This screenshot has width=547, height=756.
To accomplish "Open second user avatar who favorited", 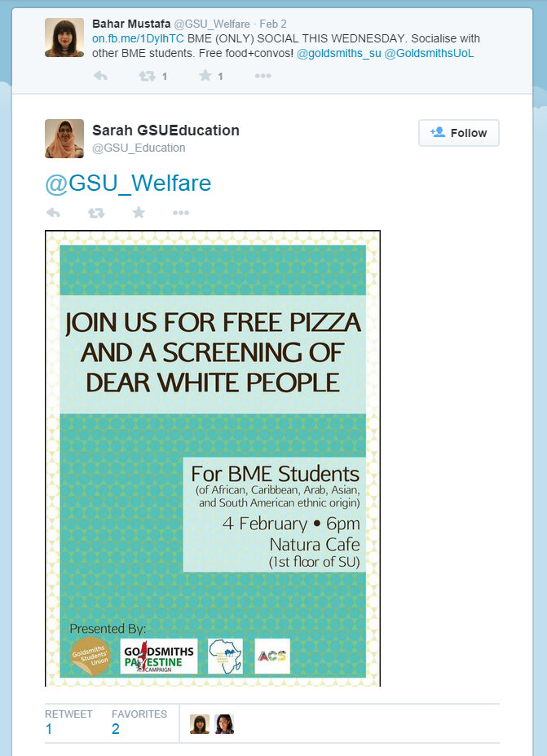I will click(224, 723).
